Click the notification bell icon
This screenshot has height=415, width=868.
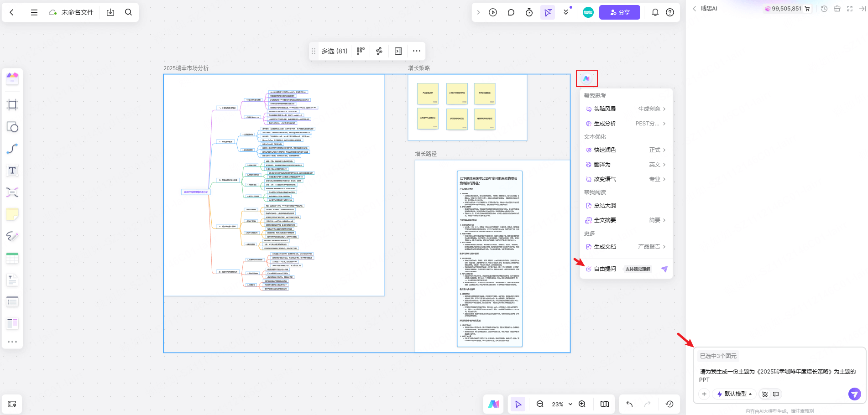click(655, 13)
